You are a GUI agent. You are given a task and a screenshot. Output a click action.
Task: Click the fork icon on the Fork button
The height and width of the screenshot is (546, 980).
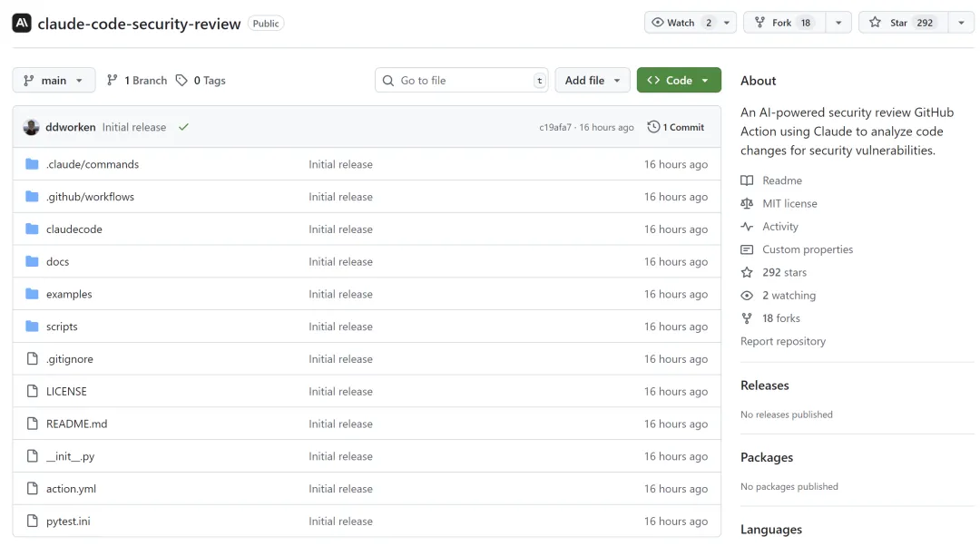(x=759, y=23)
